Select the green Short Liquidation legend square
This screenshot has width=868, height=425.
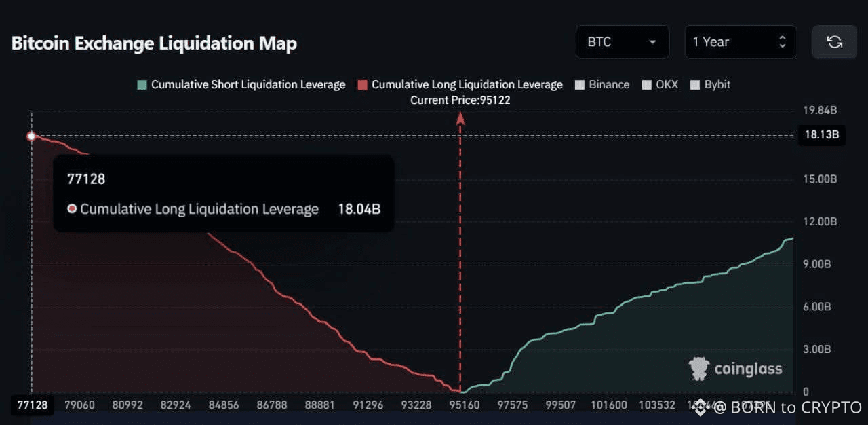coord(142,84)
